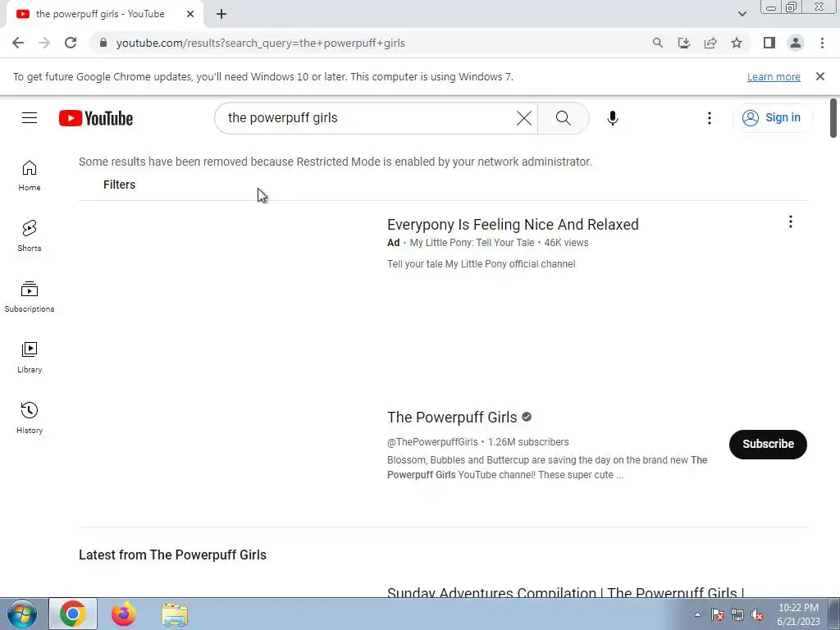The width and height of the screenshot is (840, 630).
Task: Click the network tray icon
Action: (737, 615)
